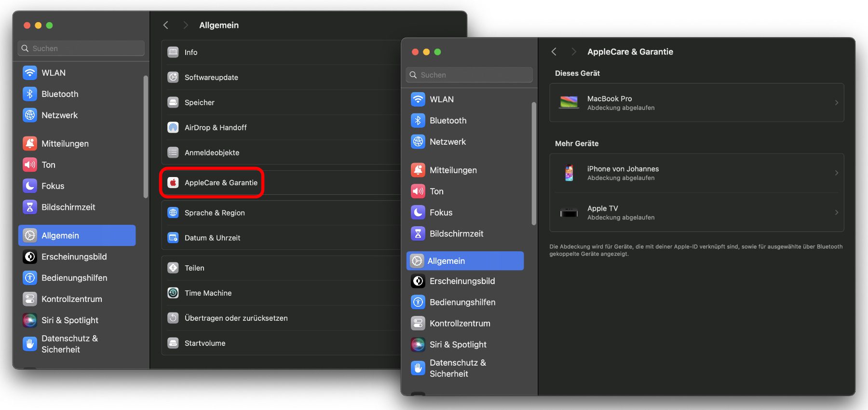Click the sidebar scrollbar in the AppleCare window
Viewport: 868px width, 410px height.
point(534,164)
